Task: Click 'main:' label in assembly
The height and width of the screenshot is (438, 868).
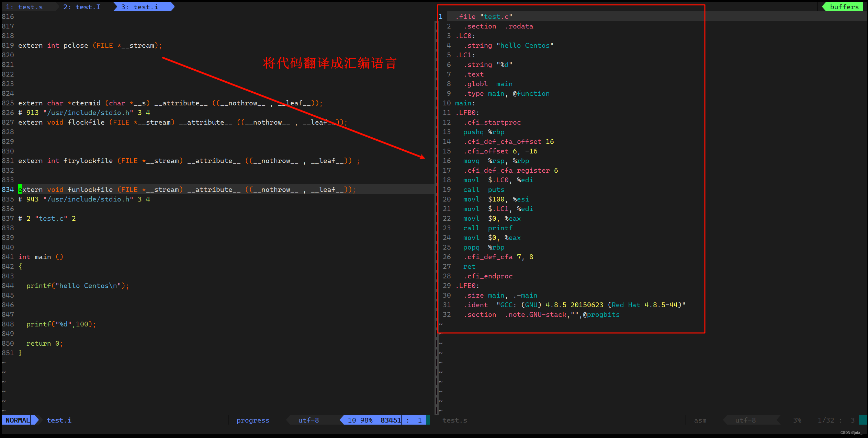Action: pyautogui.click(x=465, y=103)
